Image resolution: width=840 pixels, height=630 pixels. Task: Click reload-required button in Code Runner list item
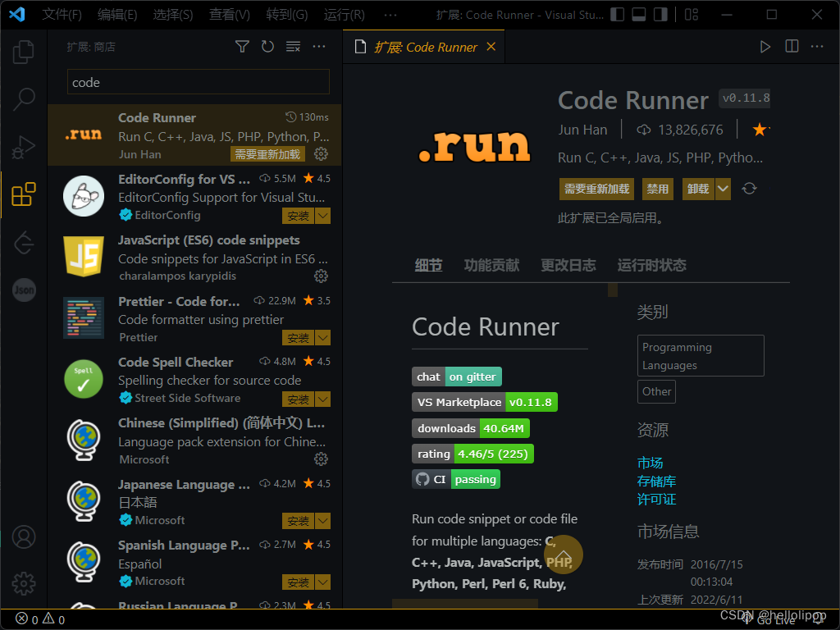click(268, 154)
